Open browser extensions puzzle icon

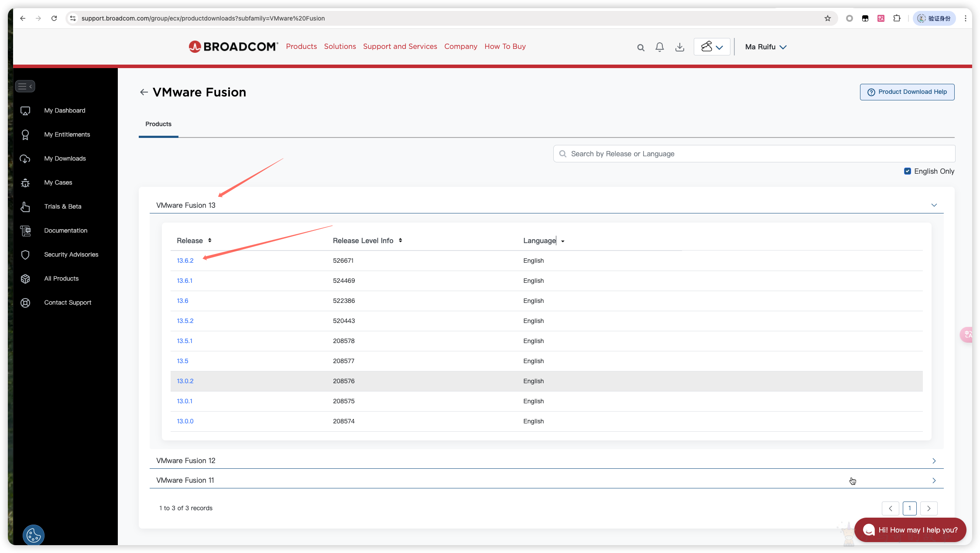click(x=897, y=18)
